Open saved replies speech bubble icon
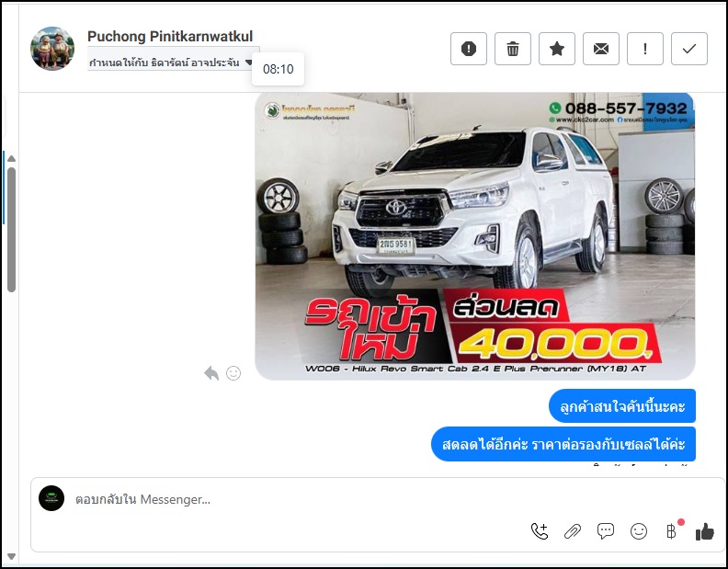This screenshot has width=728, height=569. point(606,531)
